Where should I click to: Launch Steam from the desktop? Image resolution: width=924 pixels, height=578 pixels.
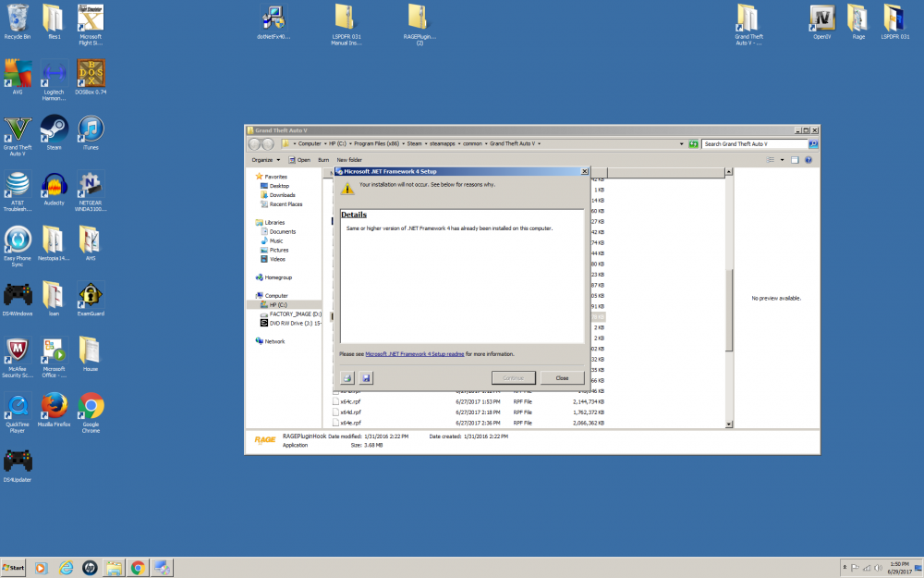[x=53, y=129]
